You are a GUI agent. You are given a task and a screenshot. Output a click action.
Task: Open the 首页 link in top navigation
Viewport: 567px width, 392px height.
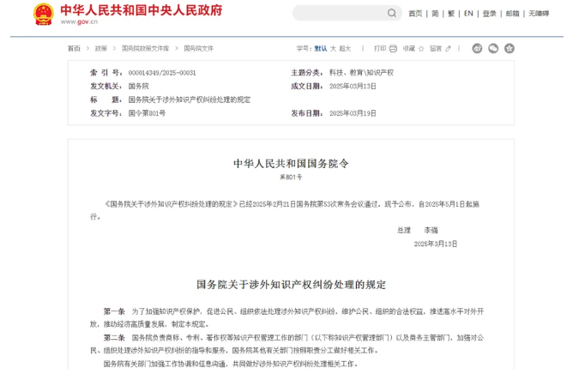point(415,14)
